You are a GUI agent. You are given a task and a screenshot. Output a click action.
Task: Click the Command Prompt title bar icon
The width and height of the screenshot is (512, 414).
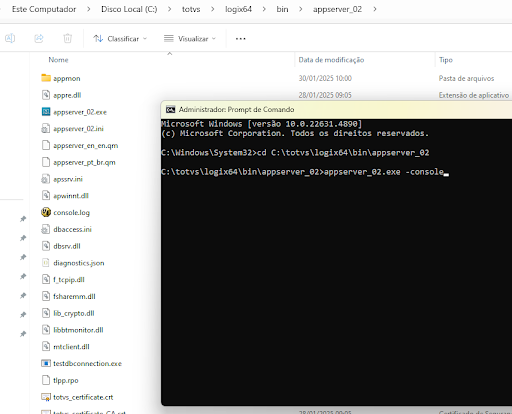point(171,109)
